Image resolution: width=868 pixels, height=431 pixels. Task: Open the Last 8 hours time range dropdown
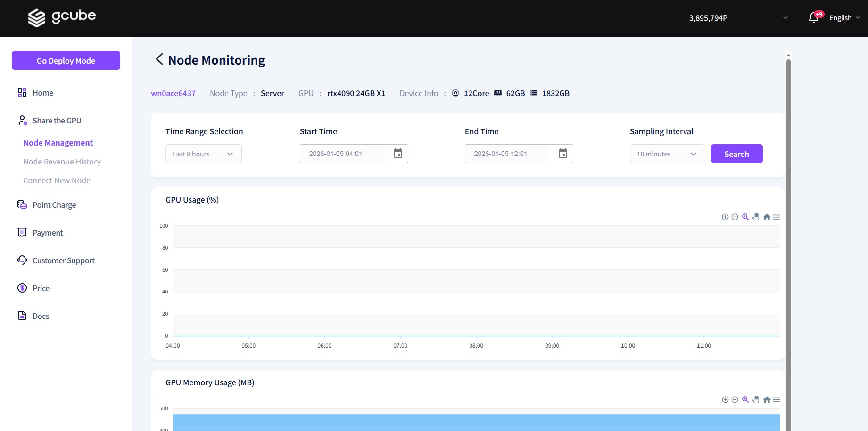[x=203, y=153]
